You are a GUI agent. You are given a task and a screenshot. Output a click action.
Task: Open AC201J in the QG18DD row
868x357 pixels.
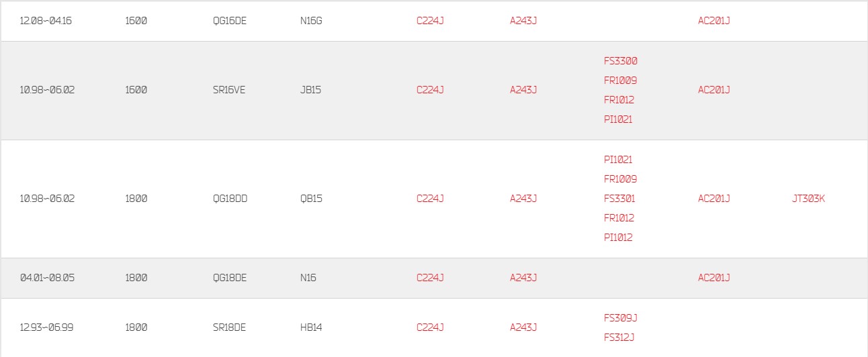point(714,199)
